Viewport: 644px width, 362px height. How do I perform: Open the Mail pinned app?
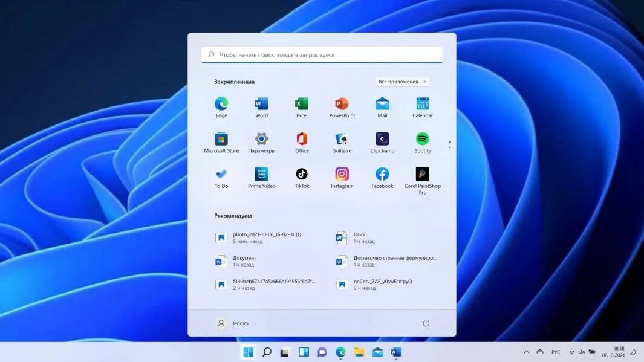(x=382, y=108)
